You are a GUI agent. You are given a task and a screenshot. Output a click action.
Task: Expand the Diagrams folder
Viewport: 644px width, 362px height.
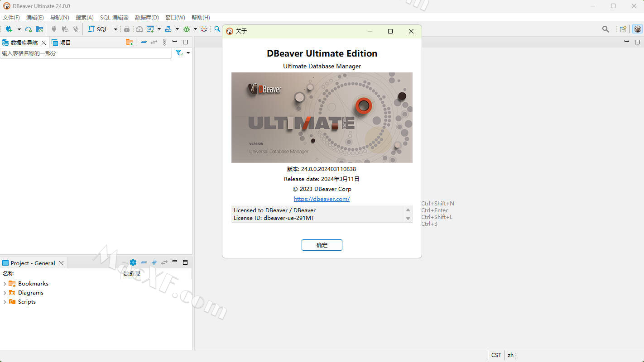[x=5, y=293]
